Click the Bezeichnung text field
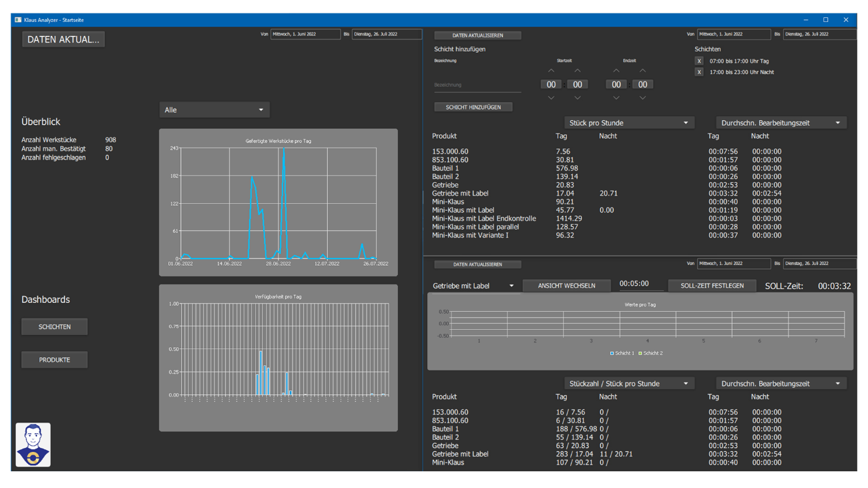Screen dimensions: 868x488 [x=477, y=85]
